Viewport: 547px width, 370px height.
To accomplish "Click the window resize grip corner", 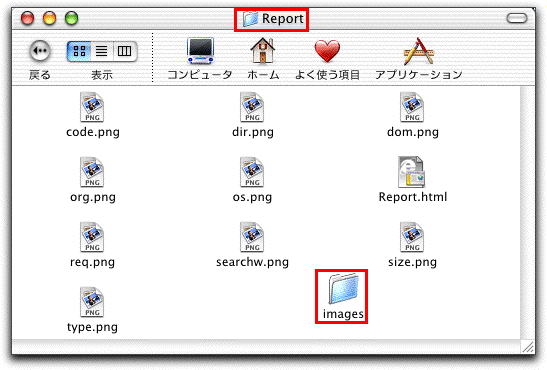I will pyautogui.click(x=528, y=347).
